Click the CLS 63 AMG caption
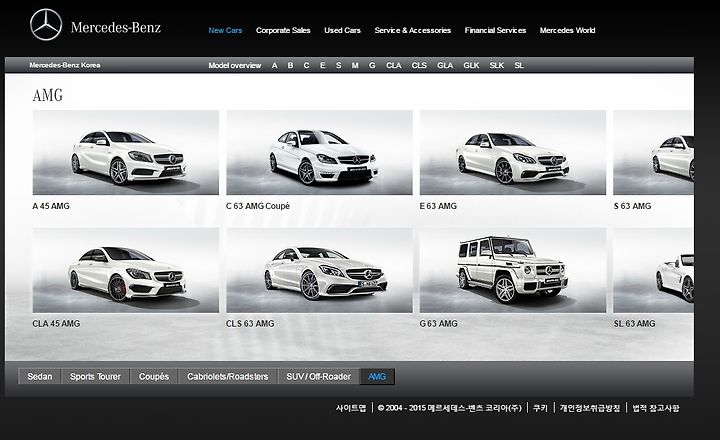 (250, 324)
